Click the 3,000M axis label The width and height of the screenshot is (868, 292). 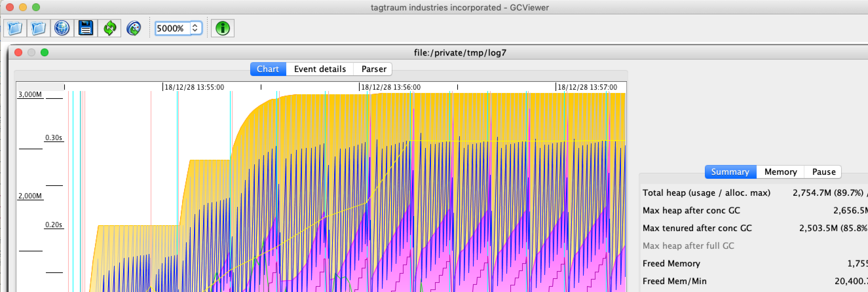click(30, 95)
